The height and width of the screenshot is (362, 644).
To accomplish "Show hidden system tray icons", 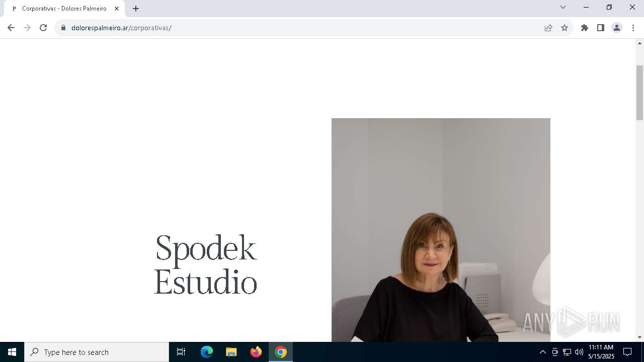I will 542,352.
